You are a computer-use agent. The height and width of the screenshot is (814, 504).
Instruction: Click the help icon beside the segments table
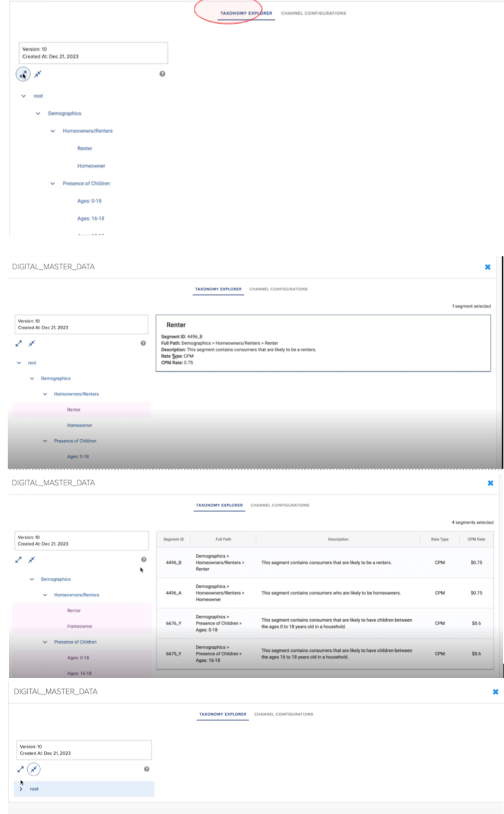click(x=144, y=559)
